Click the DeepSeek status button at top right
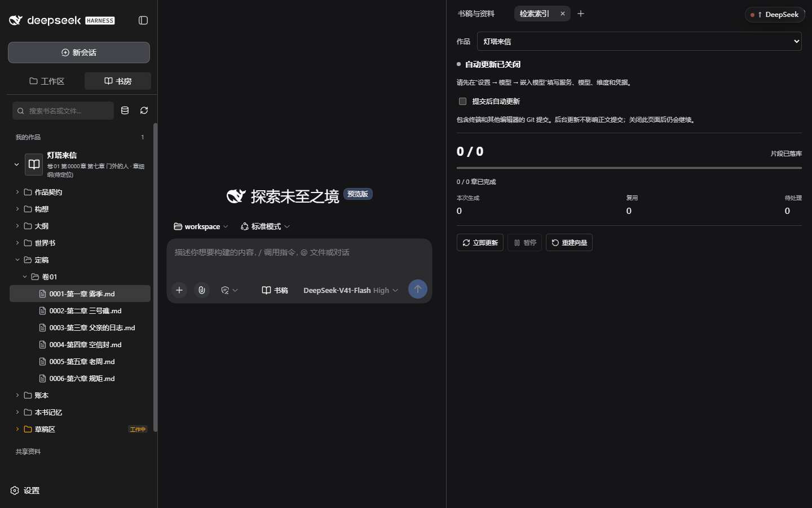 click(775, 15)
